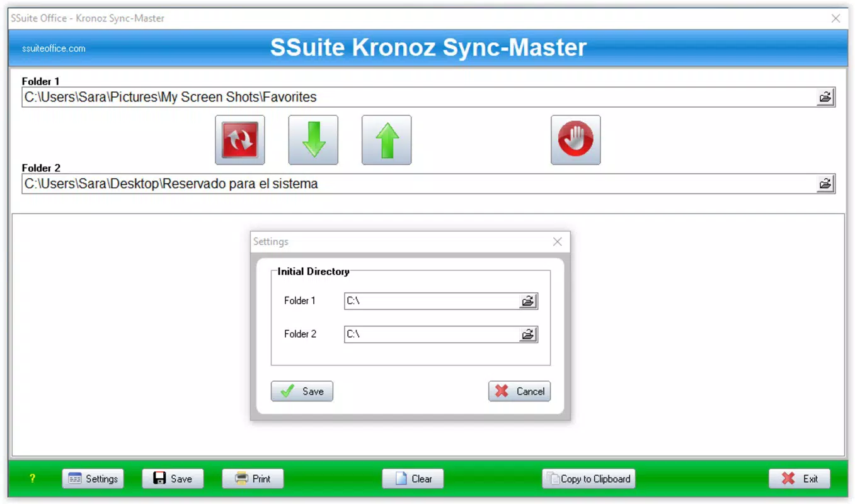Click the "Initial Directory" group label

click(x=313, y=272)
